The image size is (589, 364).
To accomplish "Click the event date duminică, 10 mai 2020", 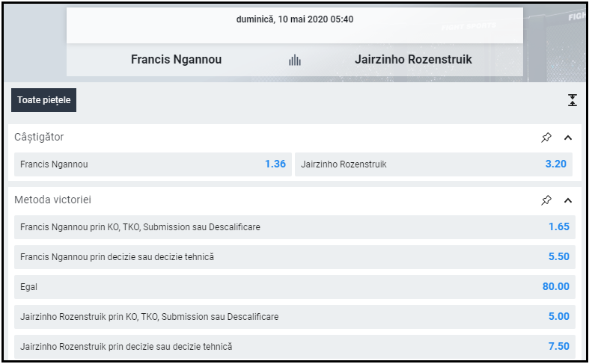I will tap(294, 19).
